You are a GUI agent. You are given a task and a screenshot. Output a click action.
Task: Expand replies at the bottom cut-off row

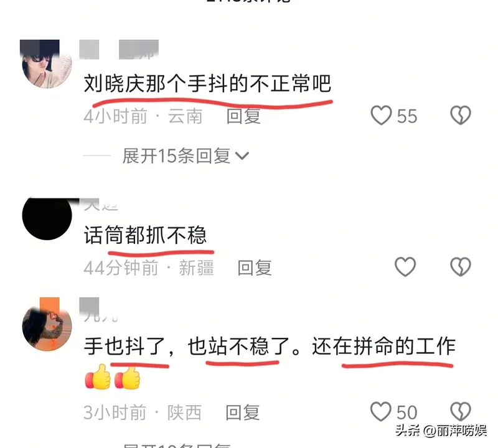pyautogui.click(x=177, y=445)
